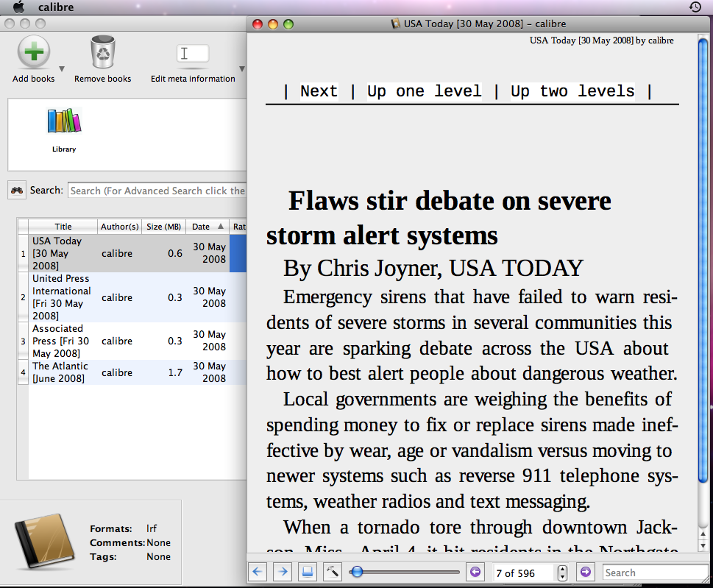Click the blue rating cell in USA Today row
Image resolution: width=713 pixels, height=588 pixels.
pos(238,253)
